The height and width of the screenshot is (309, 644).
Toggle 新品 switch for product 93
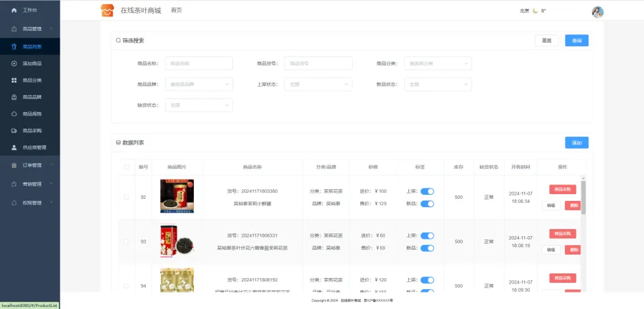coord(427,248)
